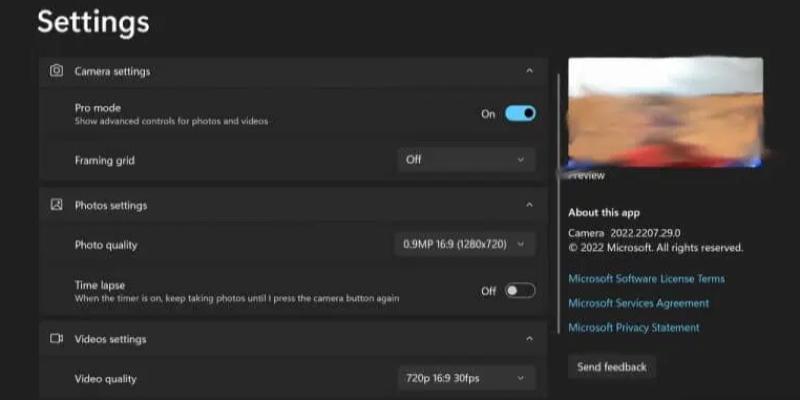Open the Video quality dropdown
The width and height of the screenshot is (800, 400).
466,378
